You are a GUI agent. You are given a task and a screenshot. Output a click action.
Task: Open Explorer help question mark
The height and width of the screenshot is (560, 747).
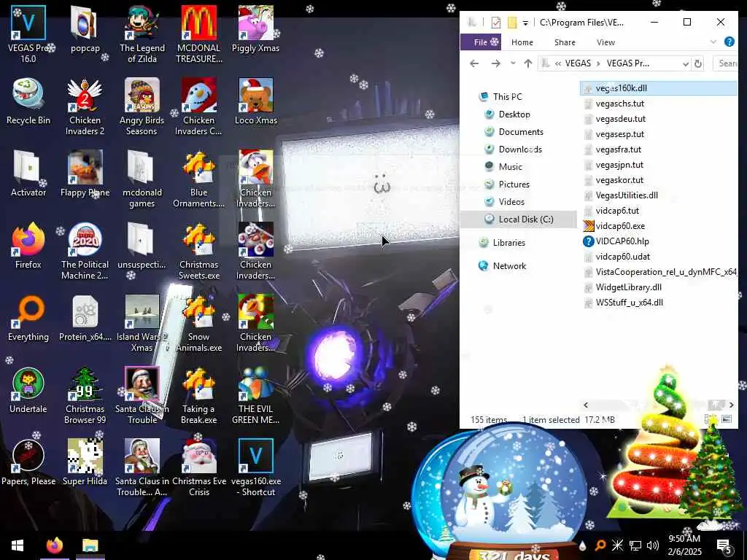coord(729,42)
